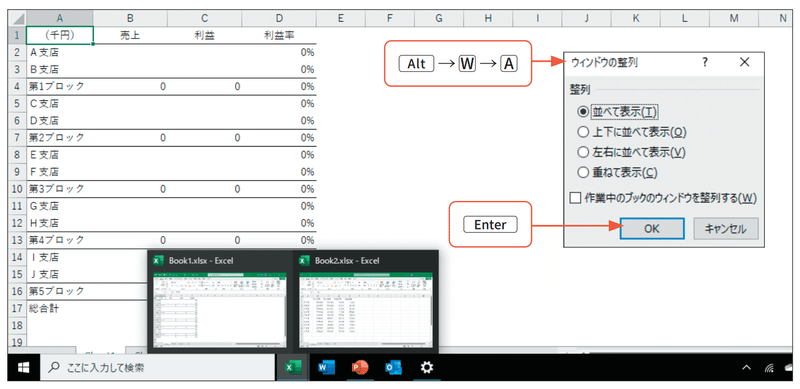Show hidden system tray icons chevron
This screenshot has width=800, height=389.
[746, 368]
